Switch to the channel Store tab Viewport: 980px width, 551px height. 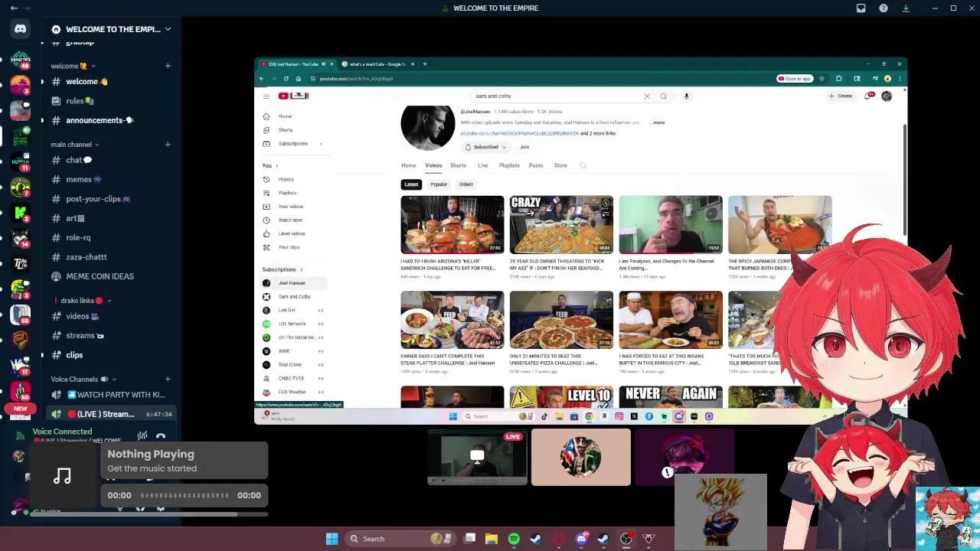(x=560, y=165)
